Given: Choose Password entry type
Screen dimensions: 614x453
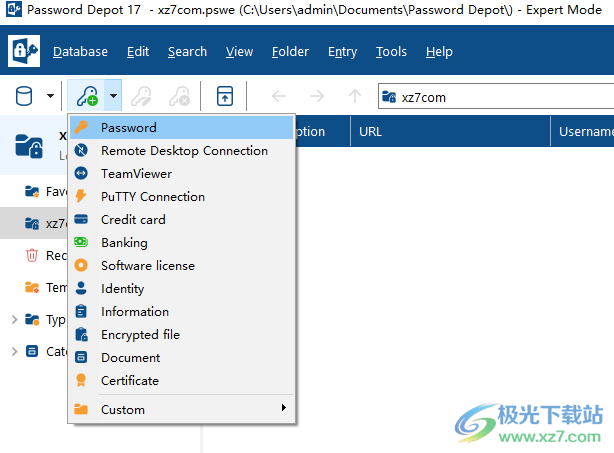Looking at the screenshot, I should [182, 128].
